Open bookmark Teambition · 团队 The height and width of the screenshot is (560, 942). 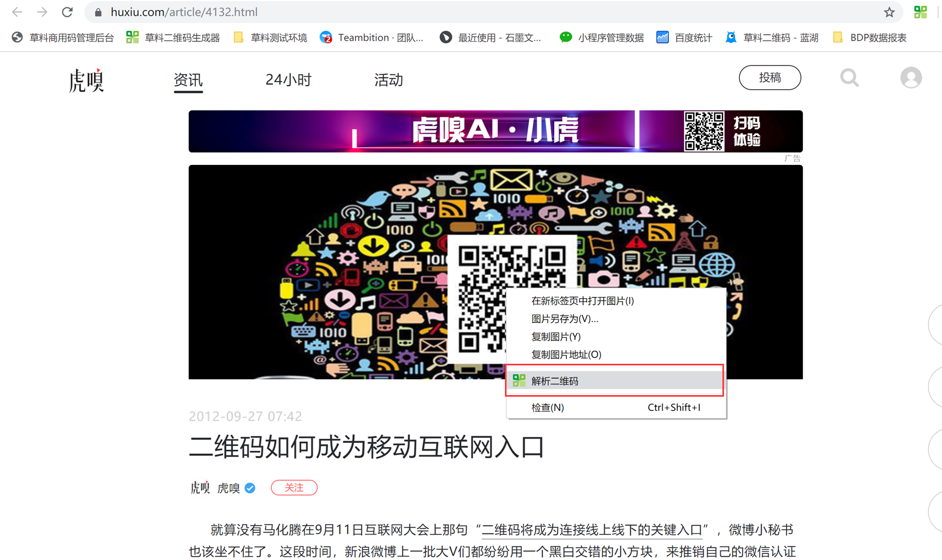(372, 38)
